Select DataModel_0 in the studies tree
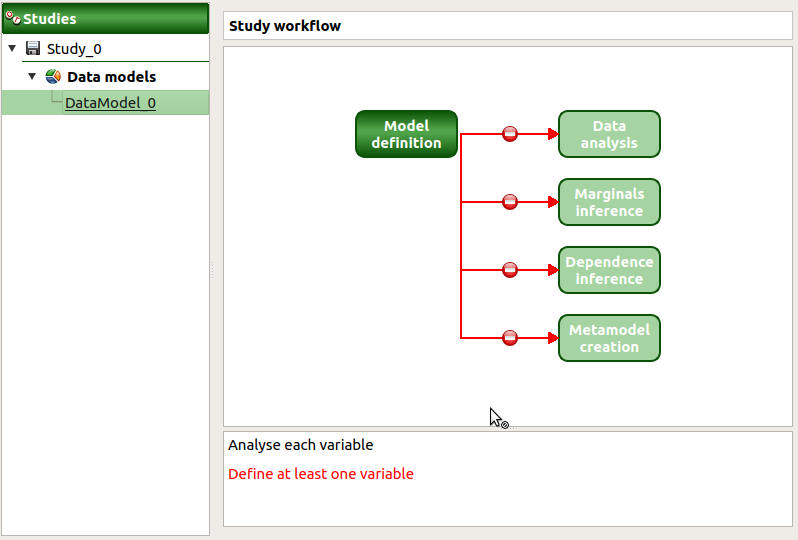Image resolution: width=798 pixels, height=540 pixels. click(x=110, y=103)
